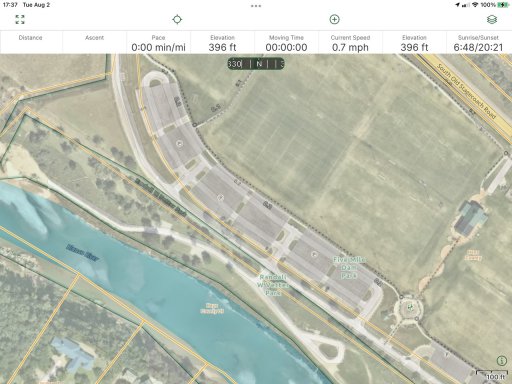This screenshot has height=384, width=512.
Task: Tap the roundabout park marker icon
Action: [x=410, y=307]
